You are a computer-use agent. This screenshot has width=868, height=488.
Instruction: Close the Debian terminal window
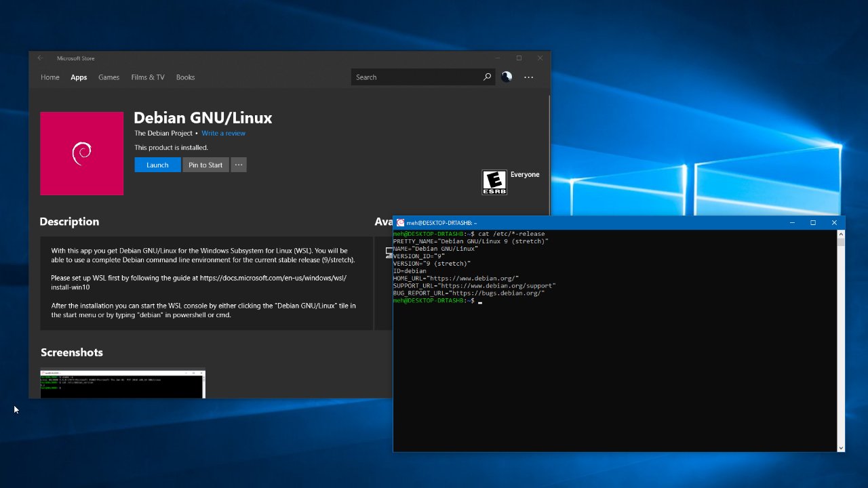(x=834, y=223)
